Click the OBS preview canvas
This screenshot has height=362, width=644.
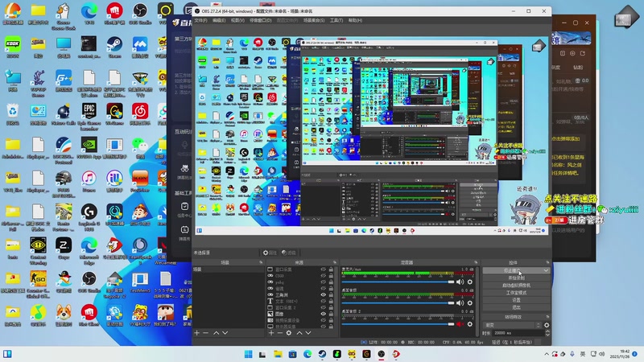pyautogui.click(x=372, y=136)
